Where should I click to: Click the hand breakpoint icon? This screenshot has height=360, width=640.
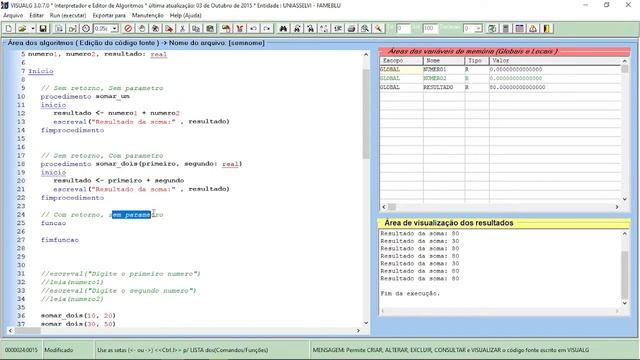point(142,29)
